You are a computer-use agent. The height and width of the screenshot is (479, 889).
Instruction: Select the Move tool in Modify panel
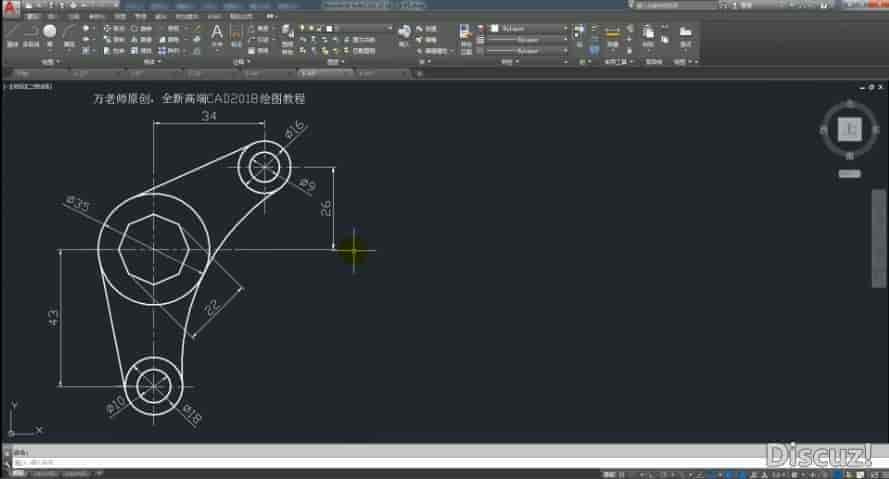point(114,28)
